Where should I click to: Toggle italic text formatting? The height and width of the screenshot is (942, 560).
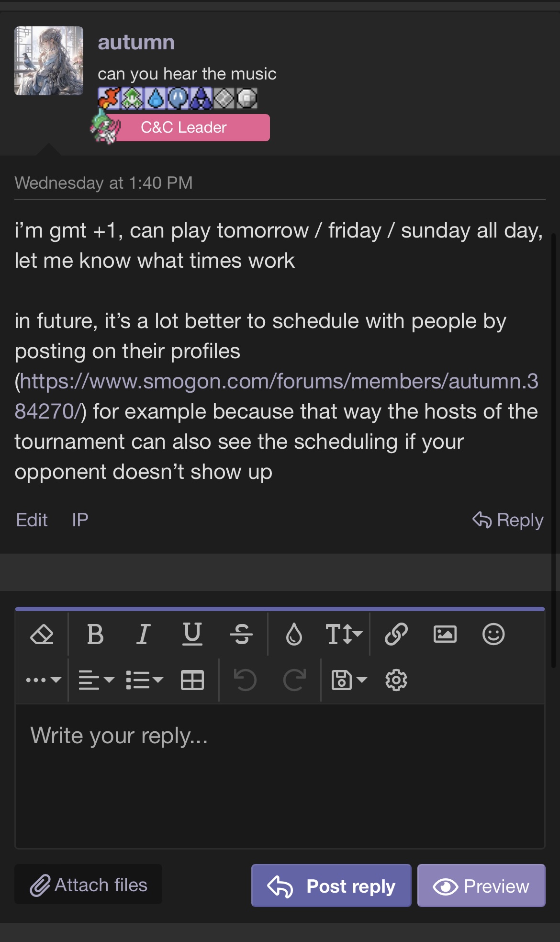point(143,635)
